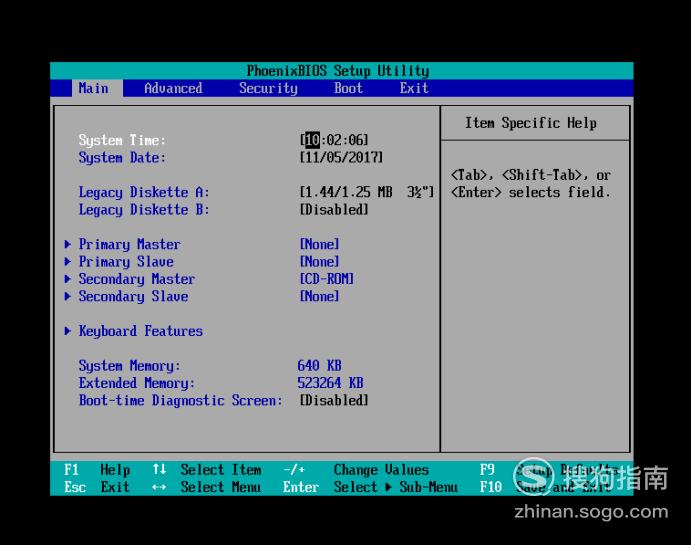This screenshot has height=545, width=691.
Task: Click the Item Specific Help heading
Action: pyautogui.click(x=531, y=123)
